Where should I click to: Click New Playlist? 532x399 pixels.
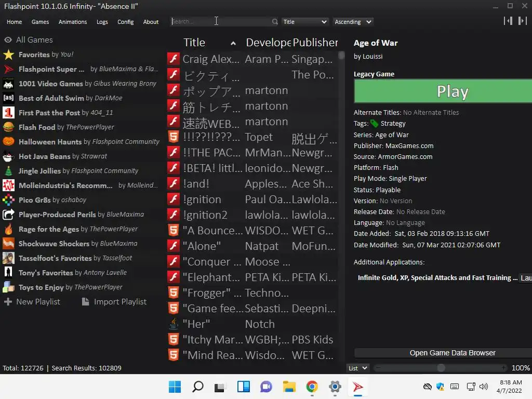click(33, 302)
